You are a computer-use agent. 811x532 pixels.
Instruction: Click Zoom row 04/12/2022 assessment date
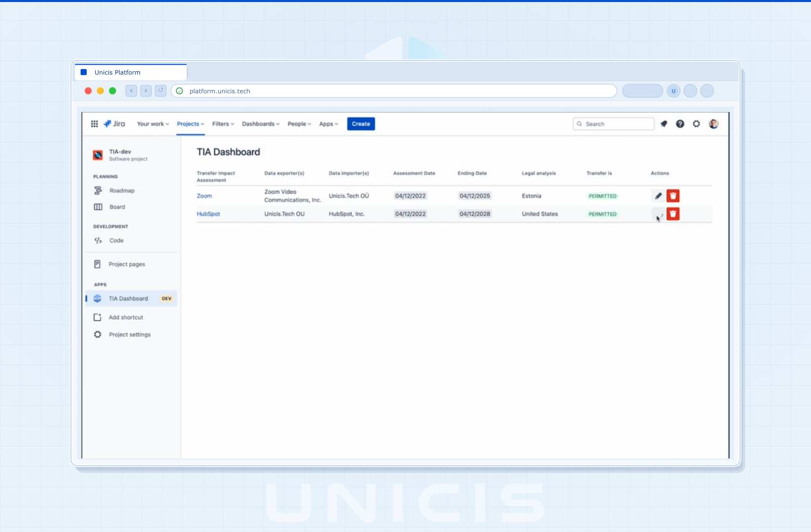pyautogui.click(x=411, y=196)
